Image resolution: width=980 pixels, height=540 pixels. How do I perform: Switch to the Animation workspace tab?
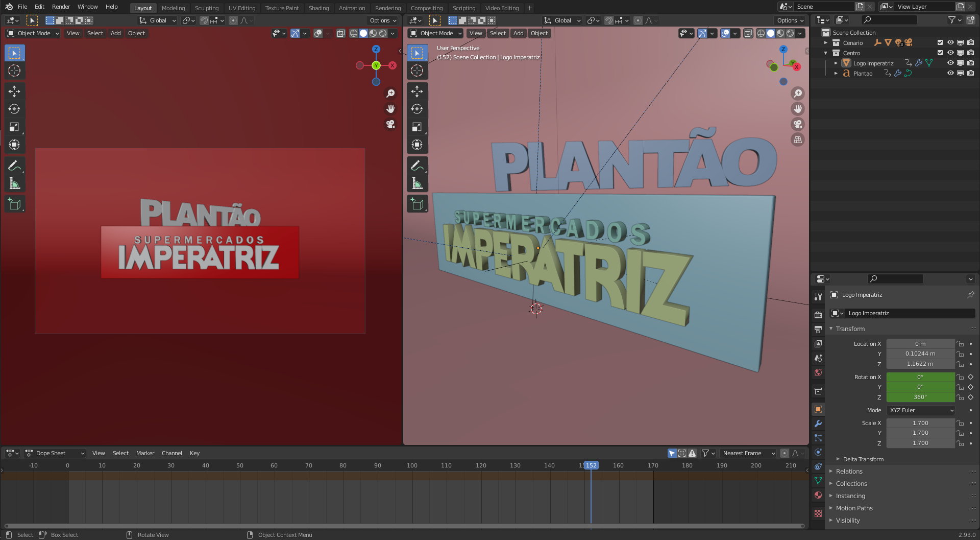352,8
